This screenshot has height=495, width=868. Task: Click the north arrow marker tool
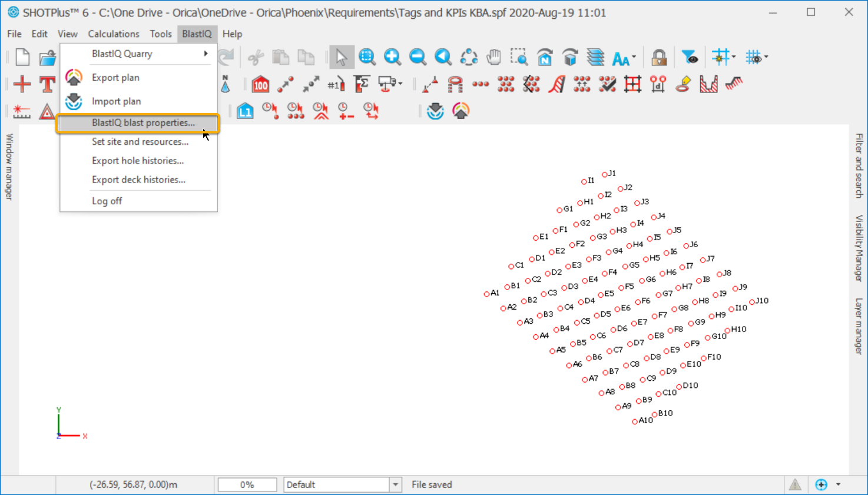[x=226, y=84]
